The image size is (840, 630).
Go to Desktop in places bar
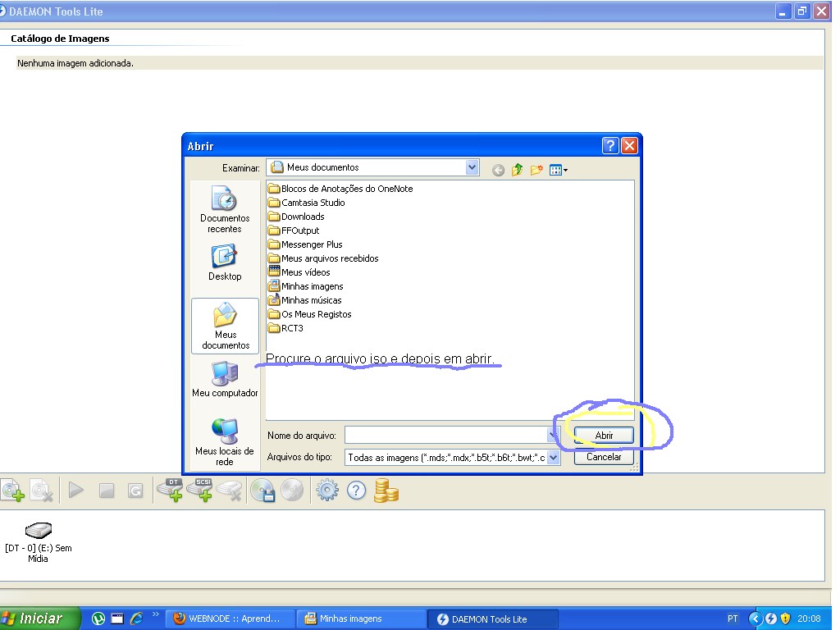(225, 262)
